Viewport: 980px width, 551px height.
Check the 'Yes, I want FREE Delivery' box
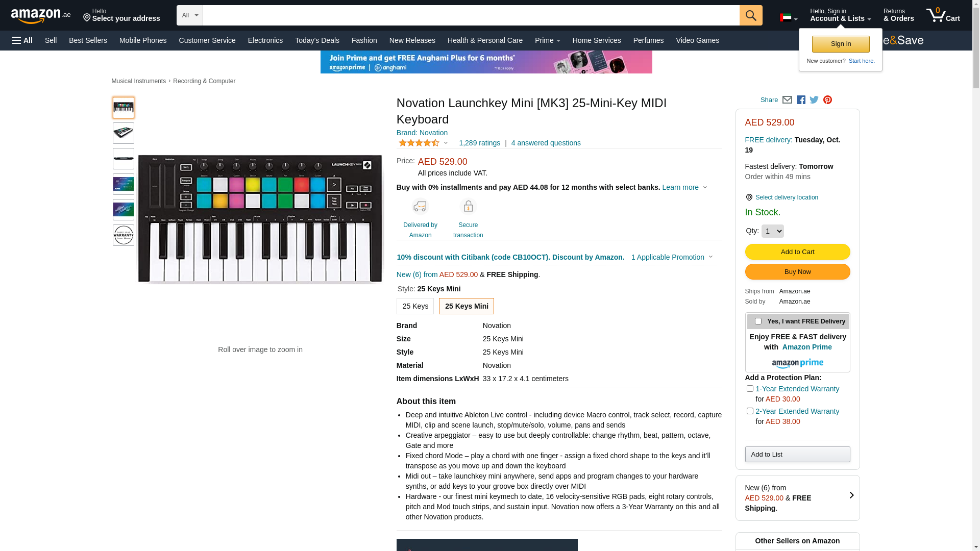tap(758, 321)
